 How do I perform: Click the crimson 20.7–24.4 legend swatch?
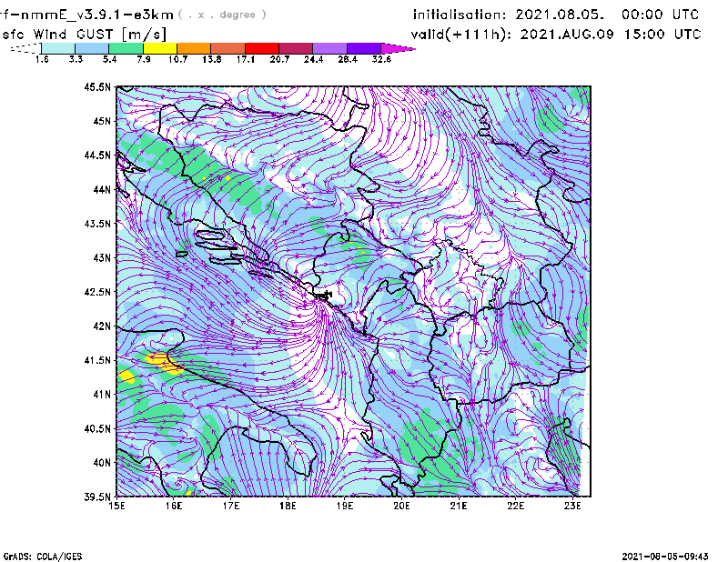pos(296,48)
